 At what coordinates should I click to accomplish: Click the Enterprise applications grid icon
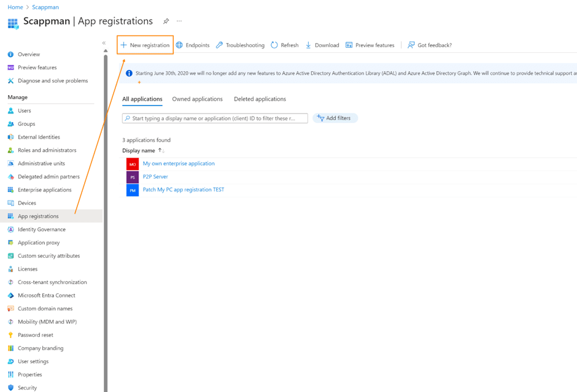coord(10,190)
